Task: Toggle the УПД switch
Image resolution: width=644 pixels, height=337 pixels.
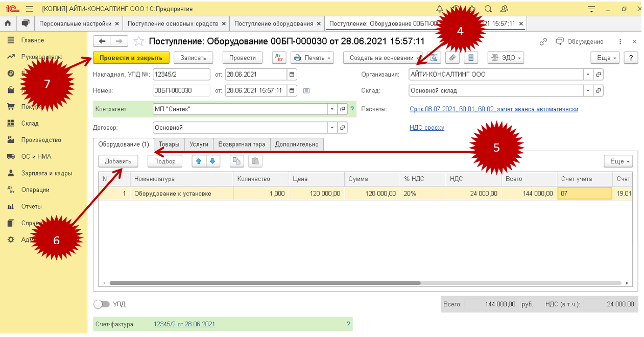Action: (x=102, y=304)
